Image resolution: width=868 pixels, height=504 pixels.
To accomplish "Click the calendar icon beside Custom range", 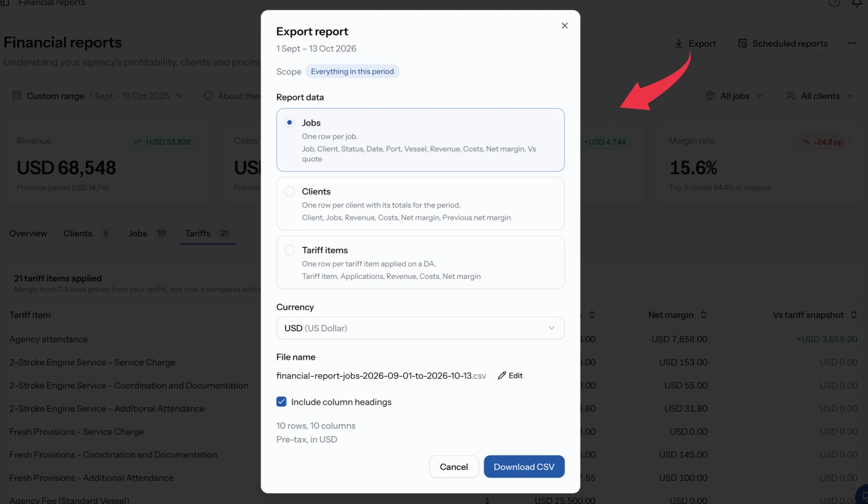I will coord(17,96).
